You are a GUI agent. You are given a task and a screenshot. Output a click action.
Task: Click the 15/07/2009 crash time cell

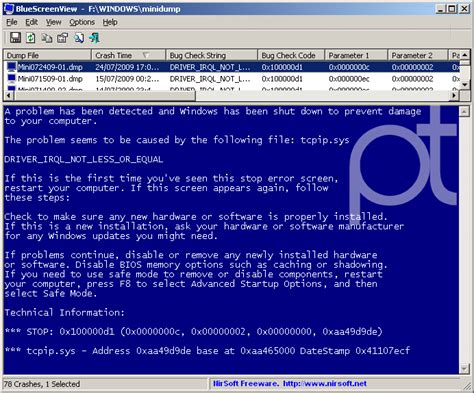[127, 79]
